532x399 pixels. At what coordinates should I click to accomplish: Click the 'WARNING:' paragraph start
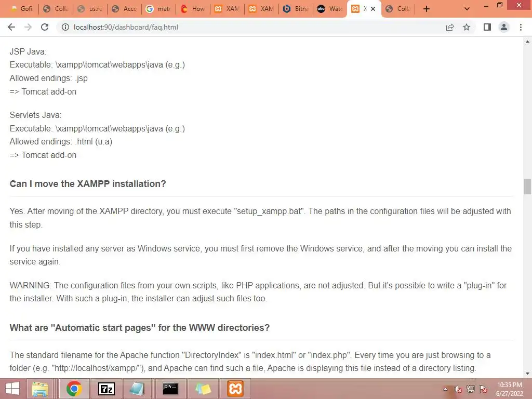31,285
